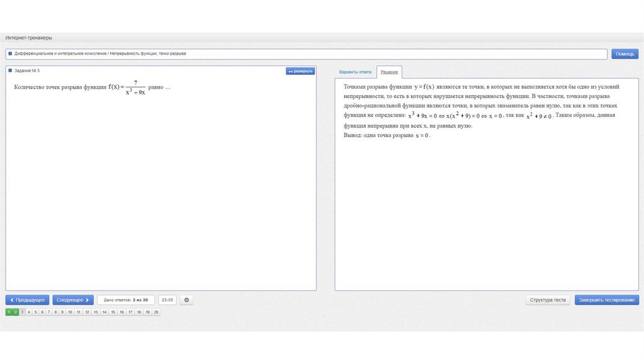644x361 pixels.
Task: Jump to question 17 in the navigator
Action: tap(130, 312)
